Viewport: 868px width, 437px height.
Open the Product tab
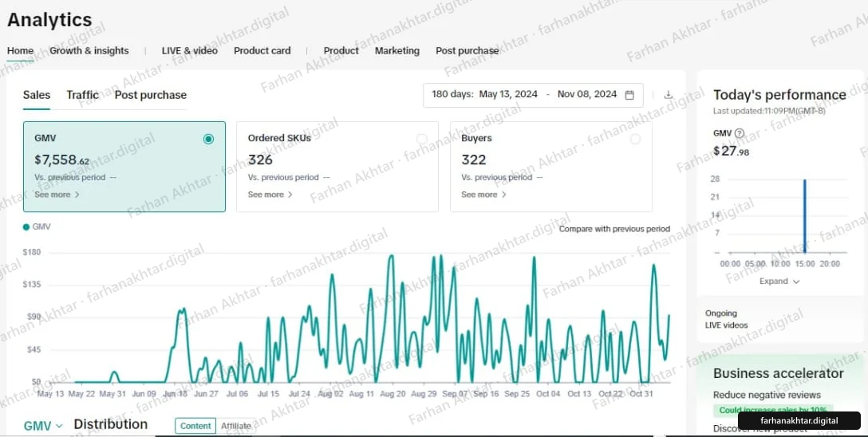[341, 51]
